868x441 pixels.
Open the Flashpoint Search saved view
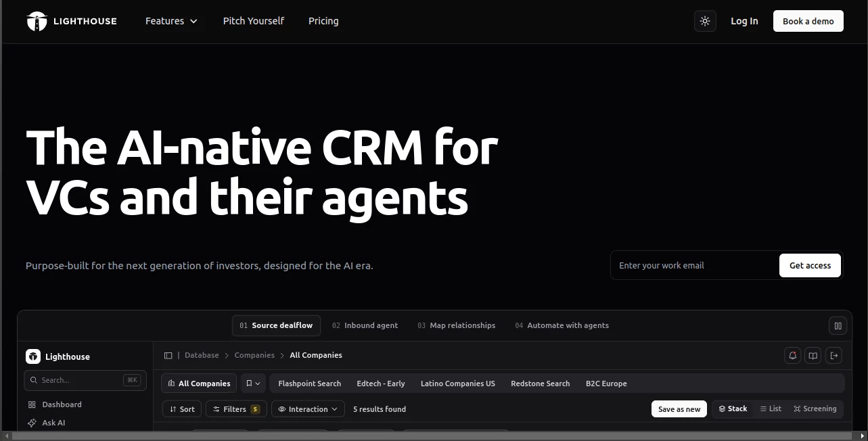coord(310,384)
